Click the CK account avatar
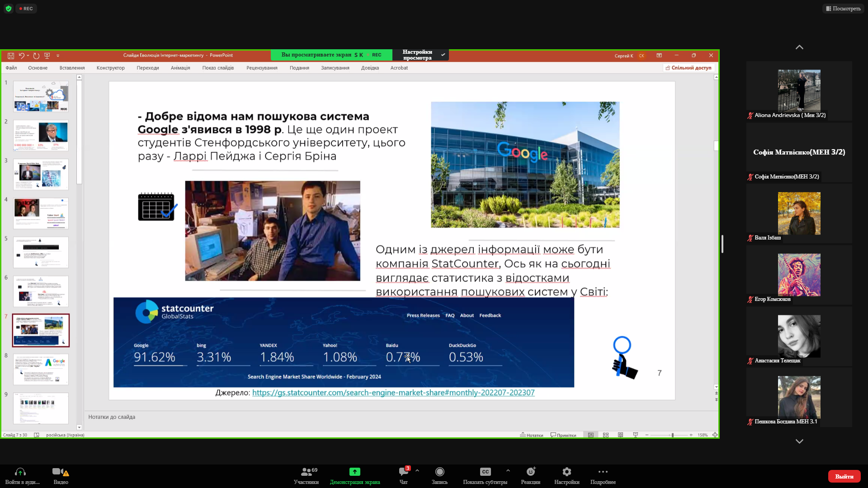 (x=641, y=56)
